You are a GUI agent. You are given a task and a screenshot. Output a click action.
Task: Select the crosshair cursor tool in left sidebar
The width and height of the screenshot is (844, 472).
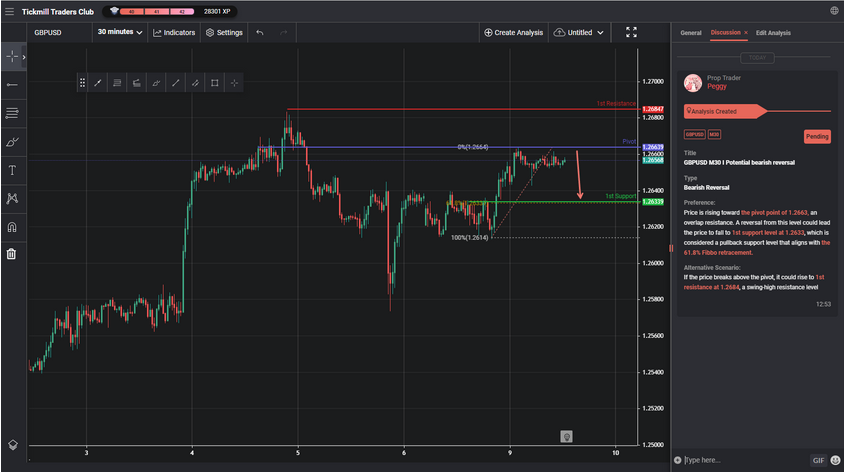click(x=12, y=57)
